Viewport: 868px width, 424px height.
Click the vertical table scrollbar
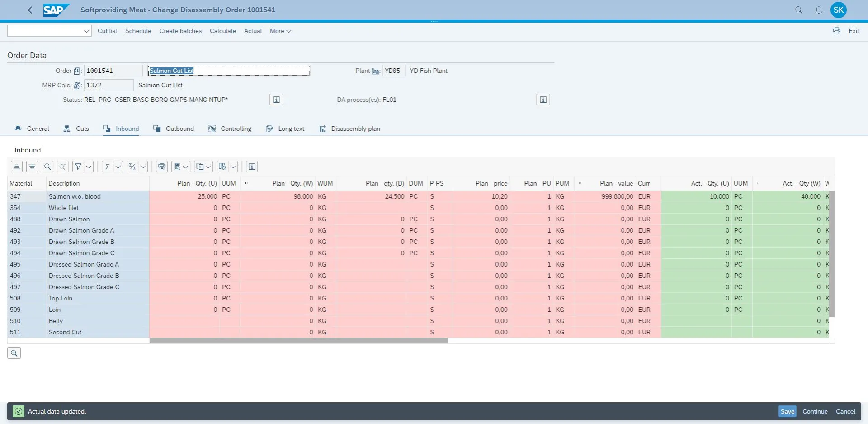tap(832, 253)
